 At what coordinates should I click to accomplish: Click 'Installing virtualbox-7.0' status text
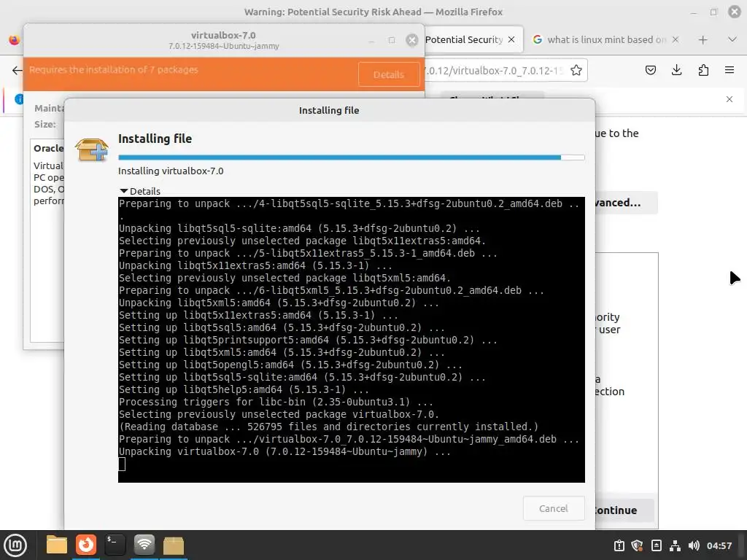point(171,171)
